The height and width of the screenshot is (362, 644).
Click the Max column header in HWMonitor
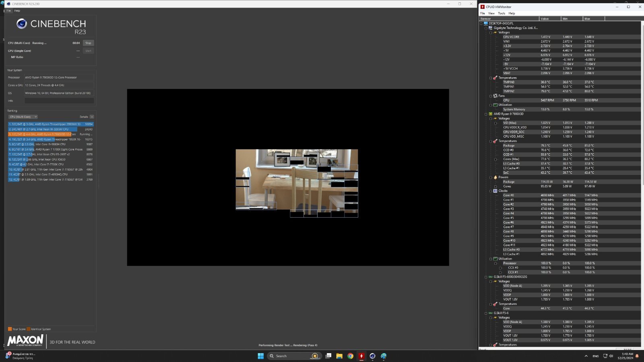594,19
